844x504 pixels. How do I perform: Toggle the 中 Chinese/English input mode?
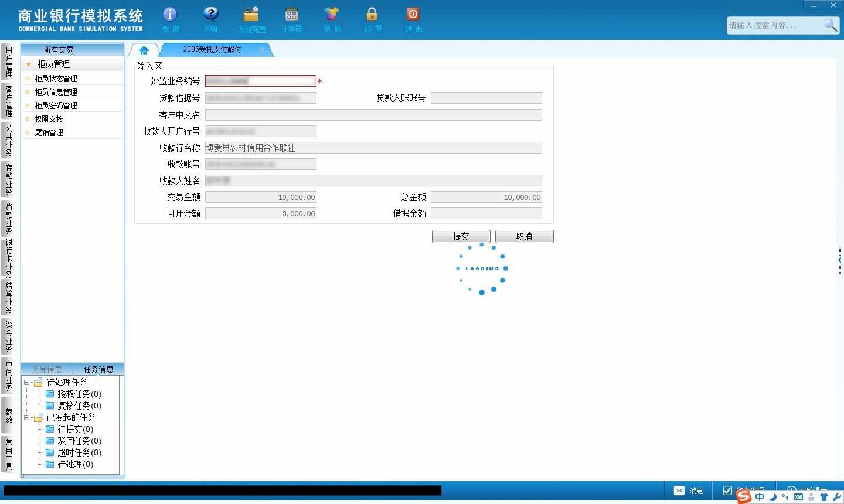coord(760,497)
